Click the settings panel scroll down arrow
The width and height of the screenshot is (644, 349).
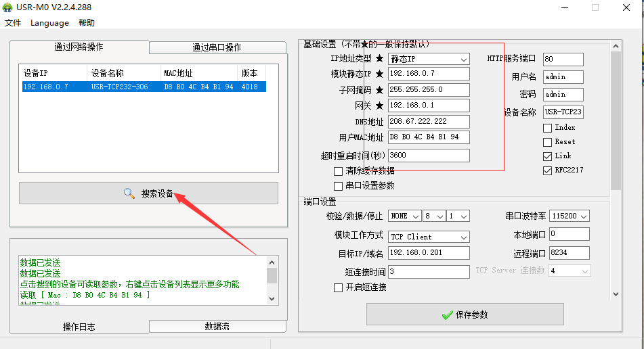click(616, 294)
